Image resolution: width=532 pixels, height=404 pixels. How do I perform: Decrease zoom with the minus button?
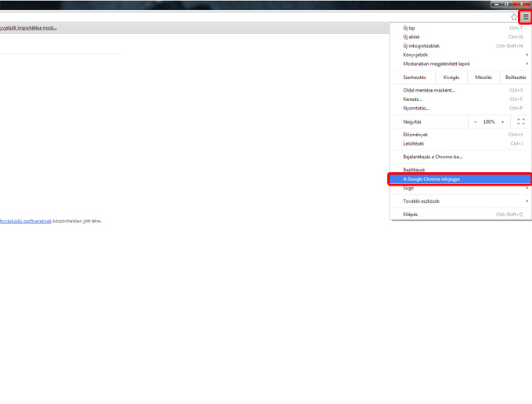pos(475,121)
